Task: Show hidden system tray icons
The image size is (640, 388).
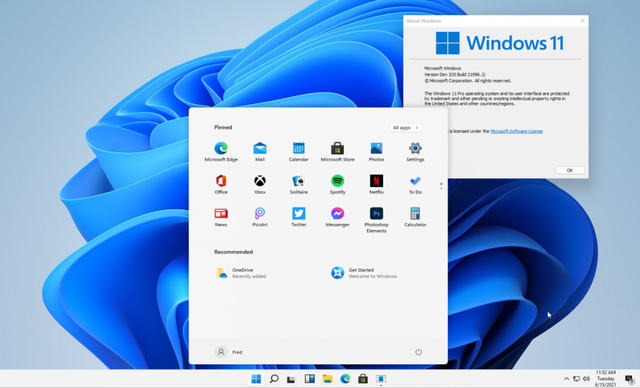Action: click(566, 379)
